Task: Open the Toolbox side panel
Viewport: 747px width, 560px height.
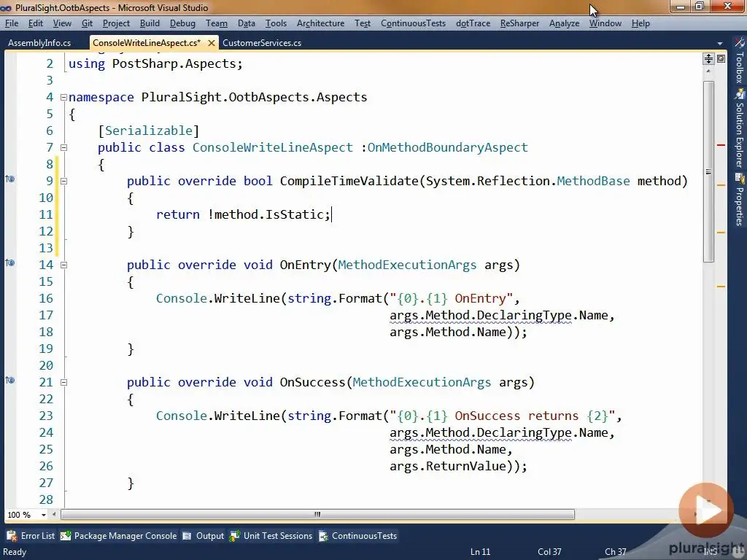Action: coord(739,60)
